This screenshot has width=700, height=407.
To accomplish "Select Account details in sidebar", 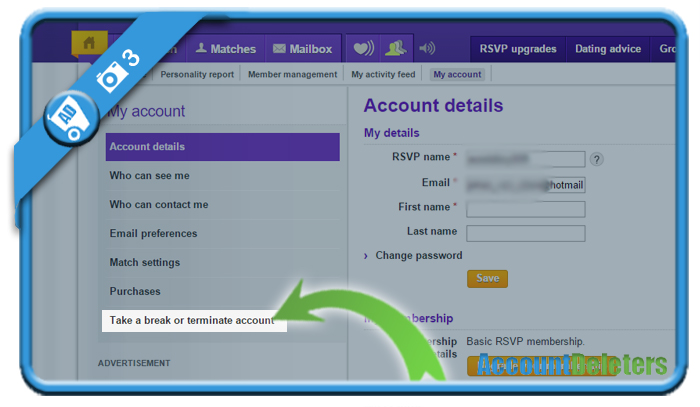I will tap(222, 147).
